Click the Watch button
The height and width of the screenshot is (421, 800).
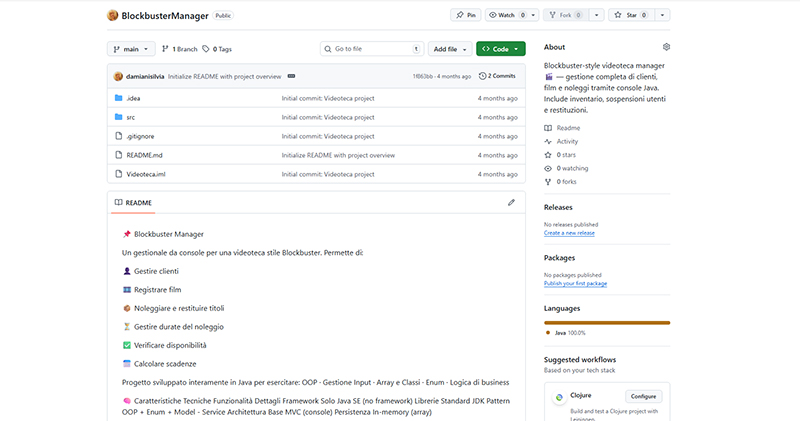coord(507,15)
